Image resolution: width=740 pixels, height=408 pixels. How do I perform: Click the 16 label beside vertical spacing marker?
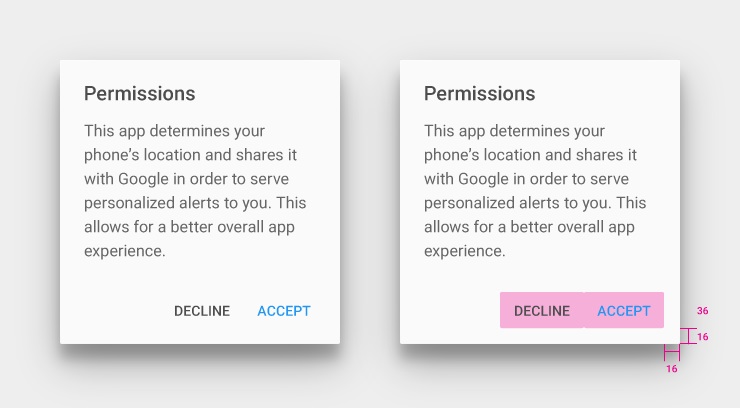tap(702, 337)
